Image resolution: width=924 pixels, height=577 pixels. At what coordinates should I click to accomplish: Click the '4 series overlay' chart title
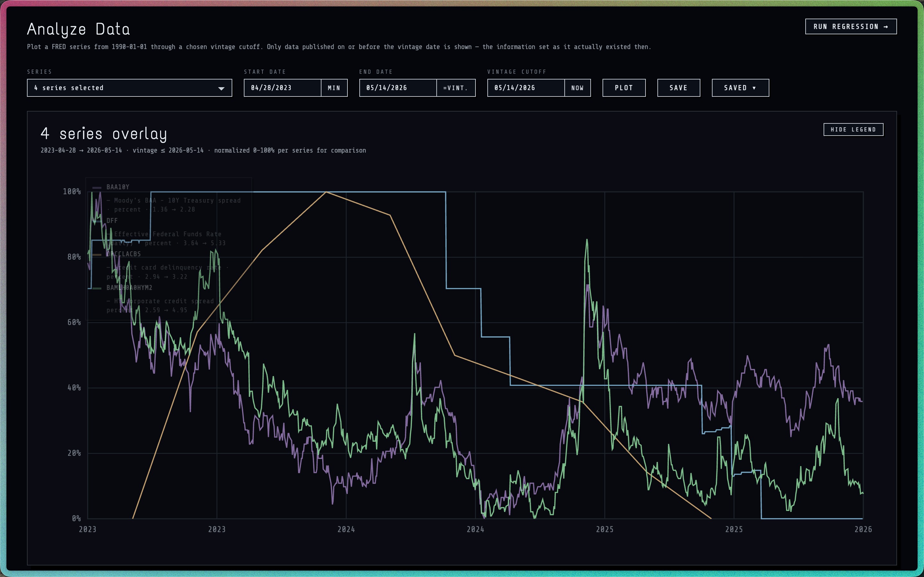tap(104, 134)
